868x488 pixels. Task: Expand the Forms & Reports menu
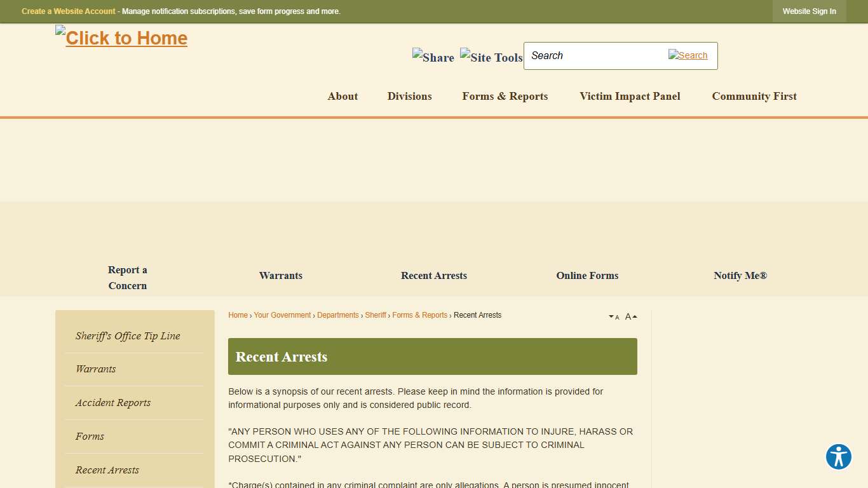pos(505,97)
